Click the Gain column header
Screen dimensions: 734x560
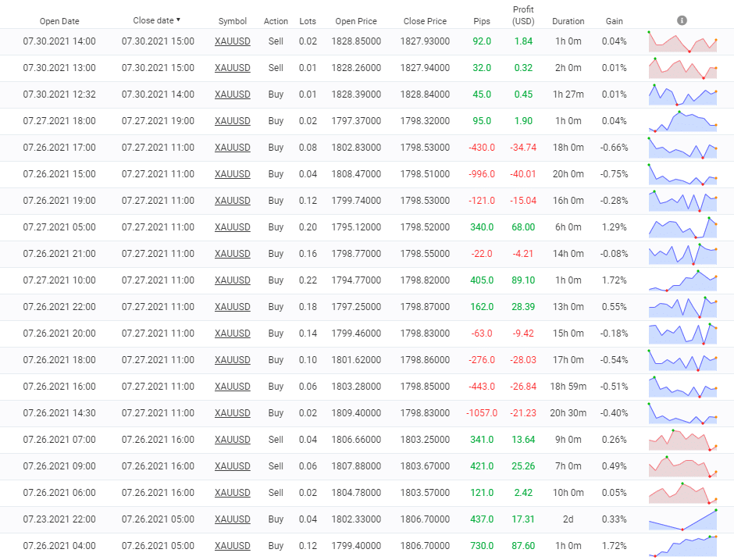click(x=614, y=21)
